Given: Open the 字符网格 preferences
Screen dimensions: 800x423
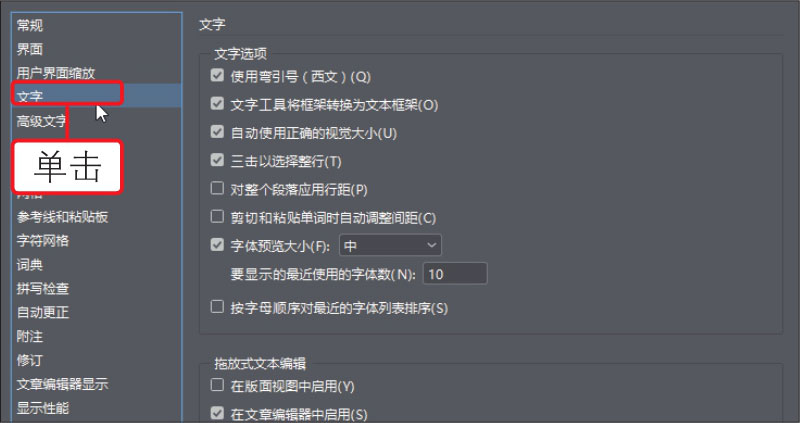Looking at the screenshot, I should tap(43, 241).
